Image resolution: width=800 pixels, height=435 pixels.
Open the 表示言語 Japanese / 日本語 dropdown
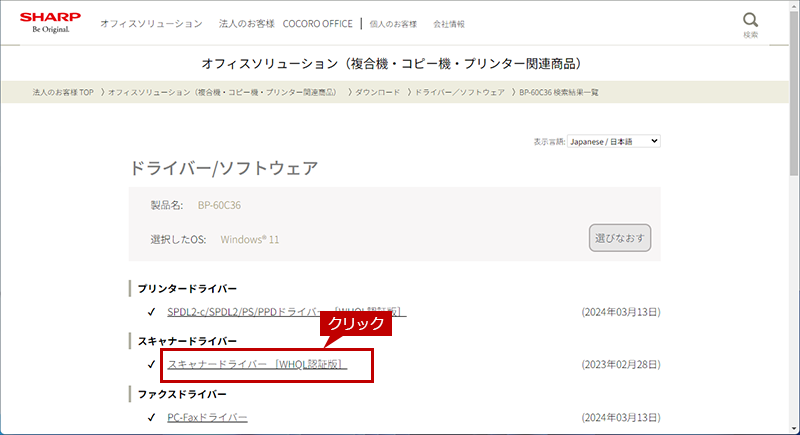614,141
